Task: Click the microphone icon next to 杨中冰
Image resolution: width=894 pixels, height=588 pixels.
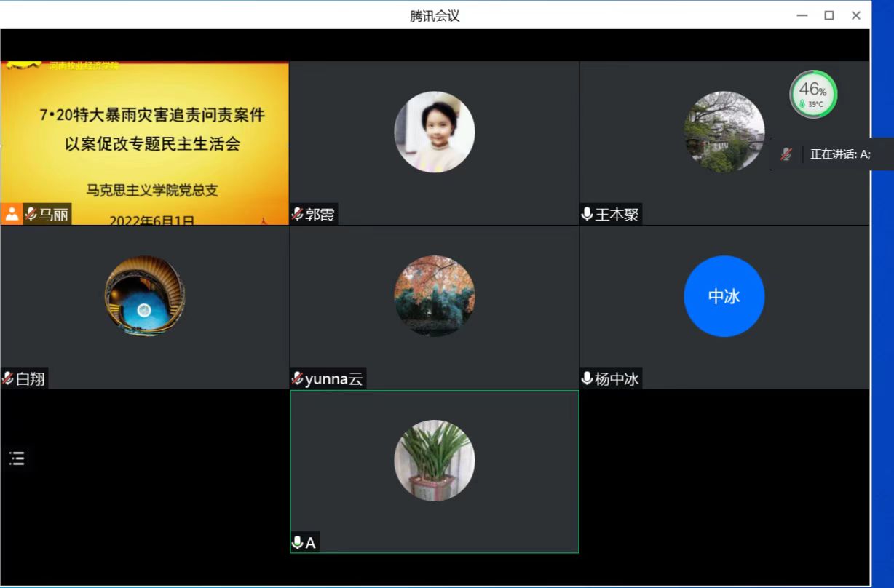Action: pyautogui.click(x=587, y=378)
